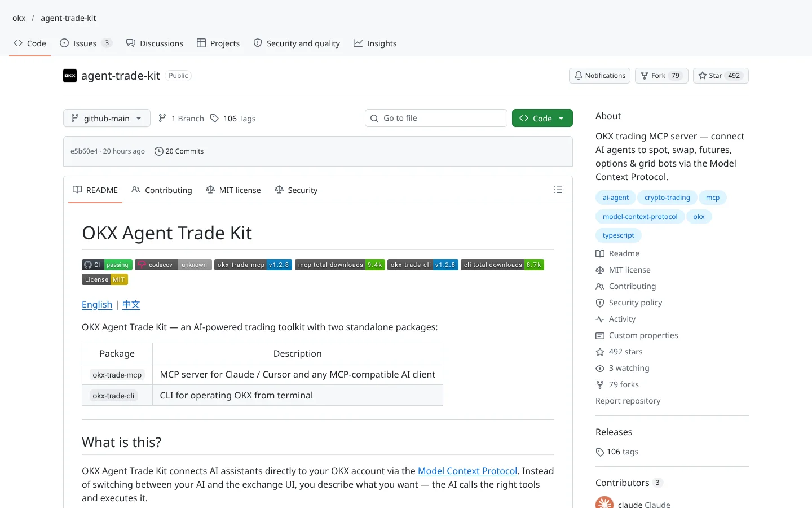
Task: Expand the green Code dropdown button
Action: [x=542, y=118]
